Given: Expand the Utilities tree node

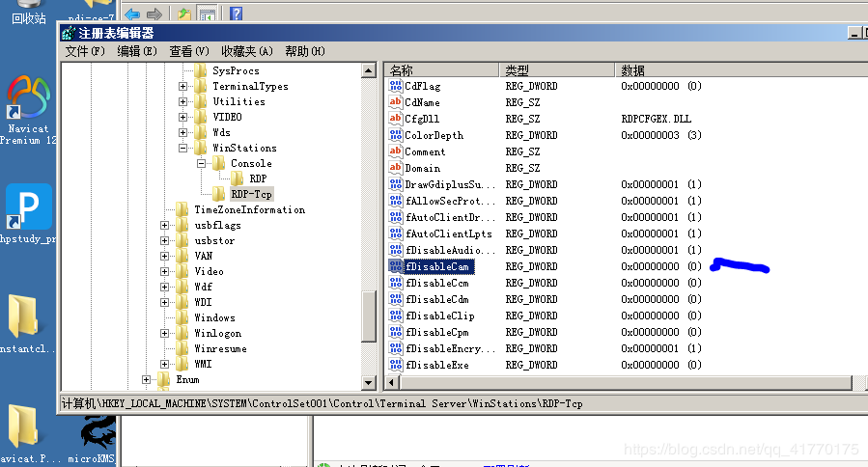Looking at the screenshot, I should click(182, 102).
